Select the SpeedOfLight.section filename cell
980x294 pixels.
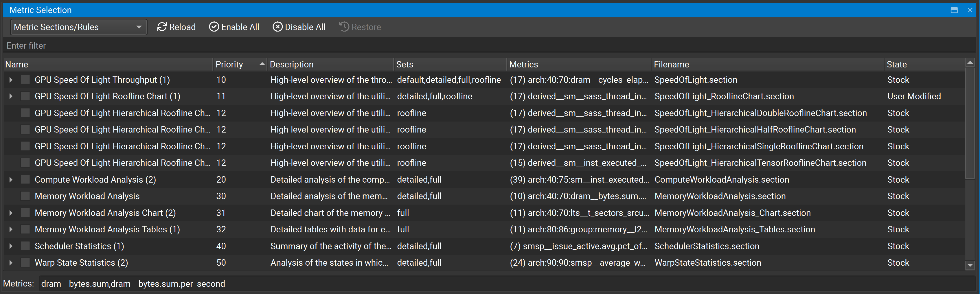click(x=696, y=80)
